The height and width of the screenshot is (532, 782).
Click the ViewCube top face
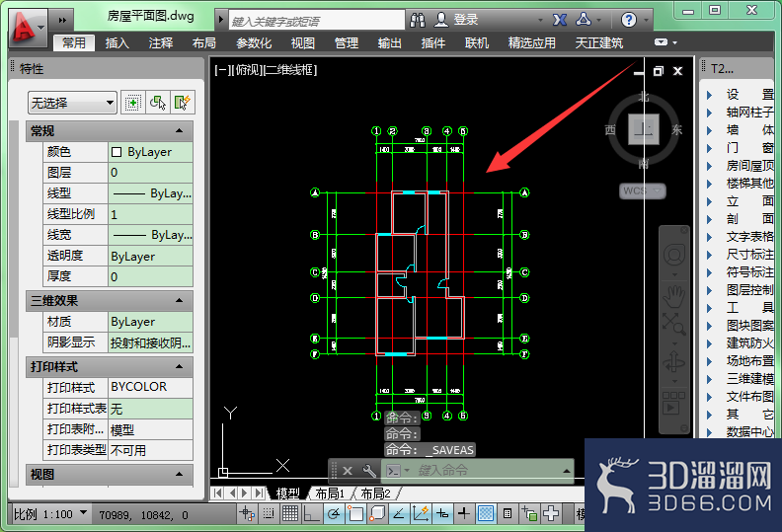(644, 129)
